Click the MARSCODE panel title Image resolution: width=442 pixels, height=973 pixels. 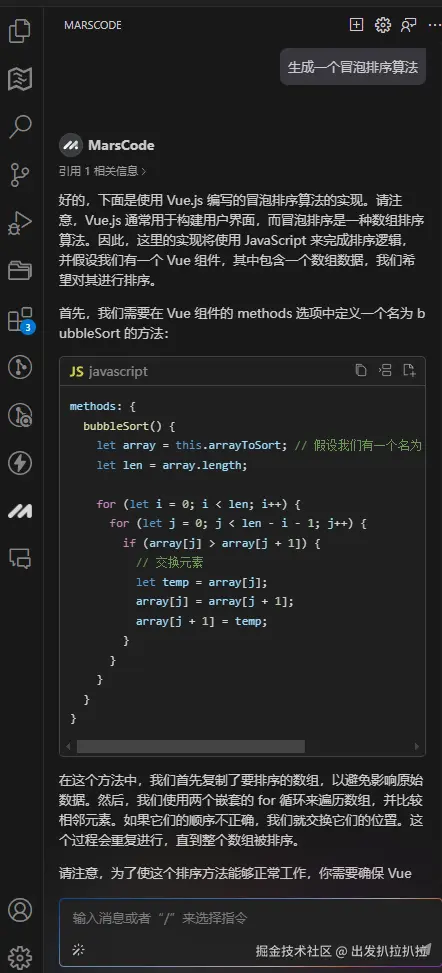tap(93, 25)
